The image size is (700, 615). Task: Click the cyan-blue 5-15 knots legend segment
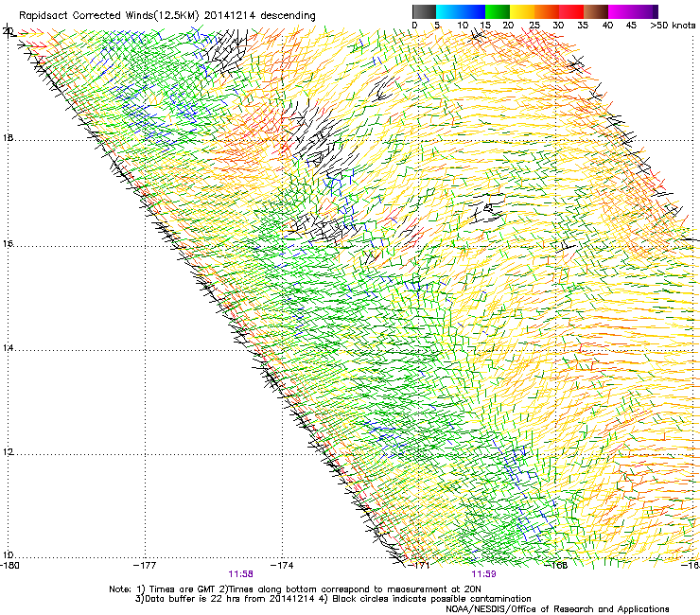tap(461, 11)
